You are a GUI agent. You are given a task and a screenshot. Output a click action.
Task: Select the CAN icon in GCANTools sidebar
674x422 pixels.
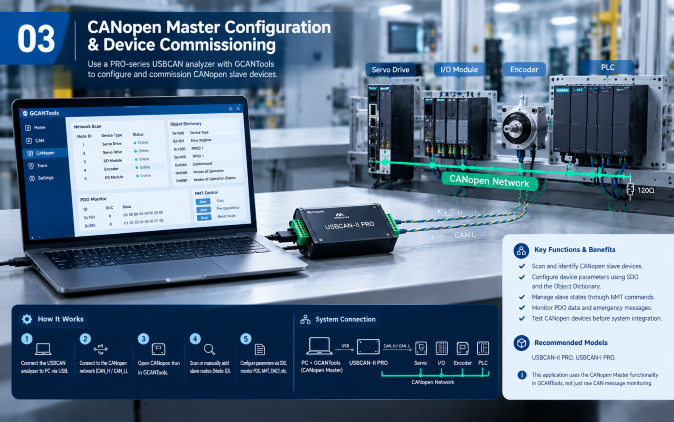coord(29,141)
